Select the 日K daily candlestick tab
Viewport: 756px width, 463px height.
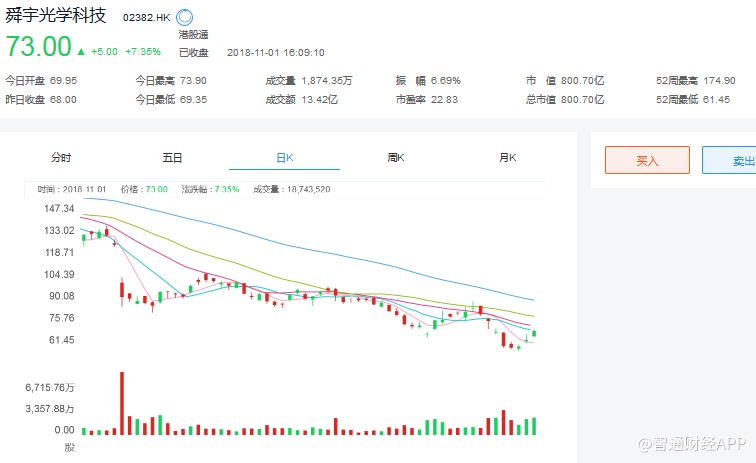point(284,157)
